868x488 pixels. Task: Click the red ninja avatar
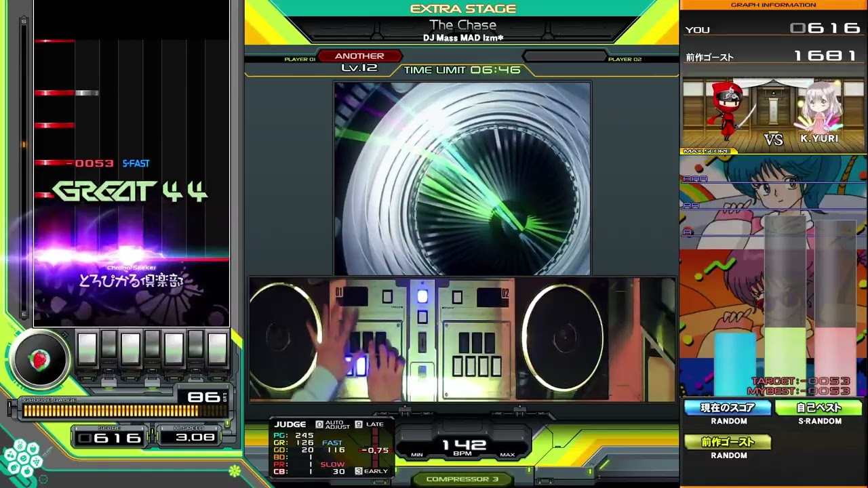pyautogui.click(x=727, y=112)
